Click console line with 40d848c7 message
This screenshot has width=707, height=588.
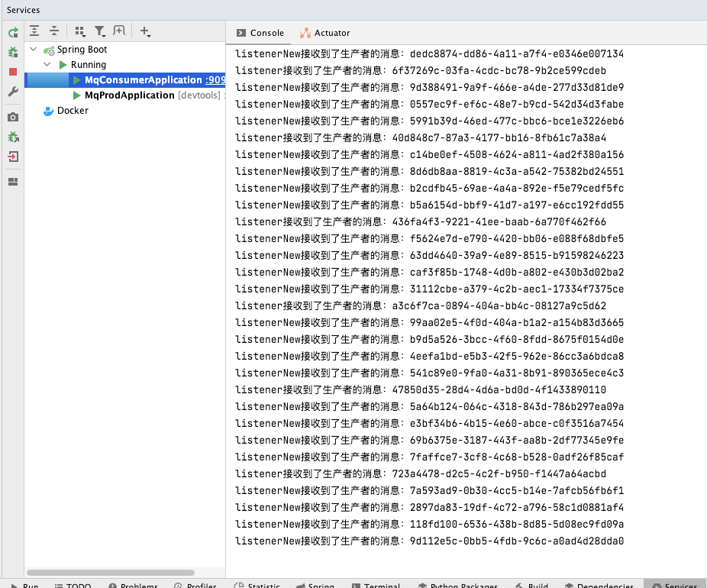click(x=421, y=137)
